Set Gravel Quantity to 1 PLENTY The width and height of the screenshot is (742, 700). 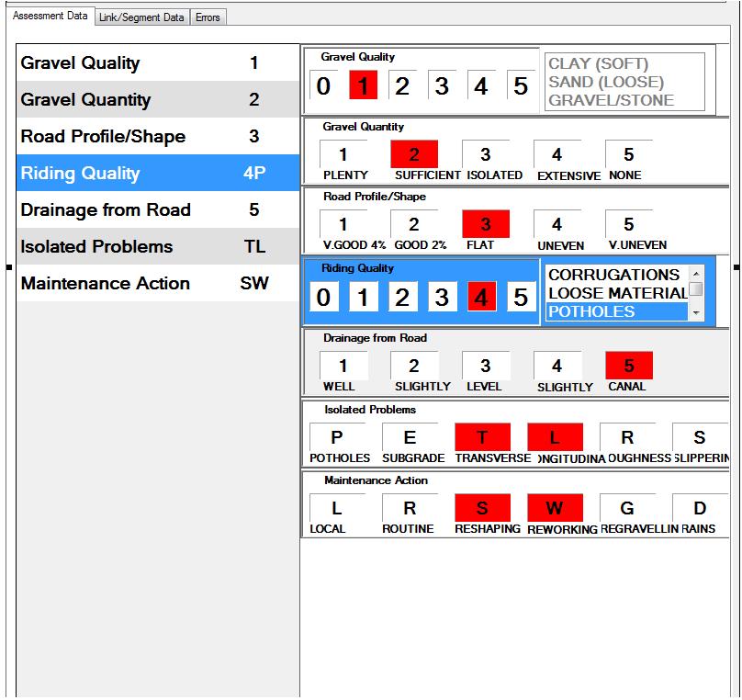[343, 155]
